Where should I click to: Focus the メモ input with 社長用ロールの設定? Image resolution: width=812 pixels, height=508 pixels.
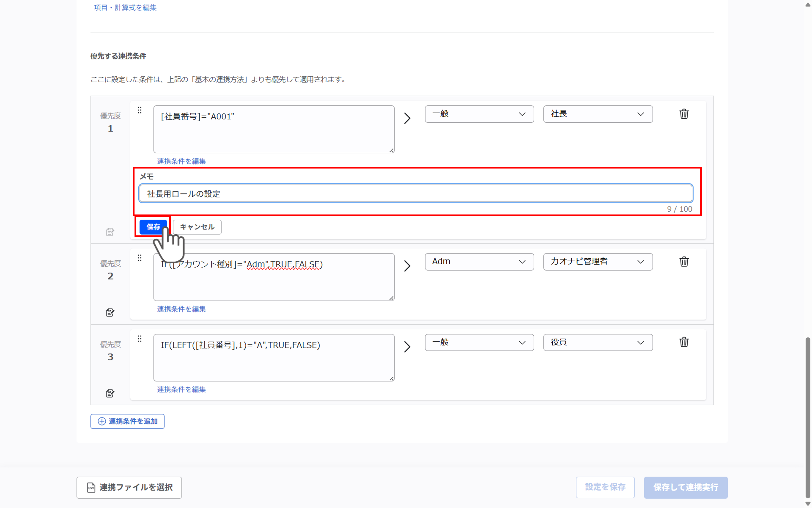(416, 194)
